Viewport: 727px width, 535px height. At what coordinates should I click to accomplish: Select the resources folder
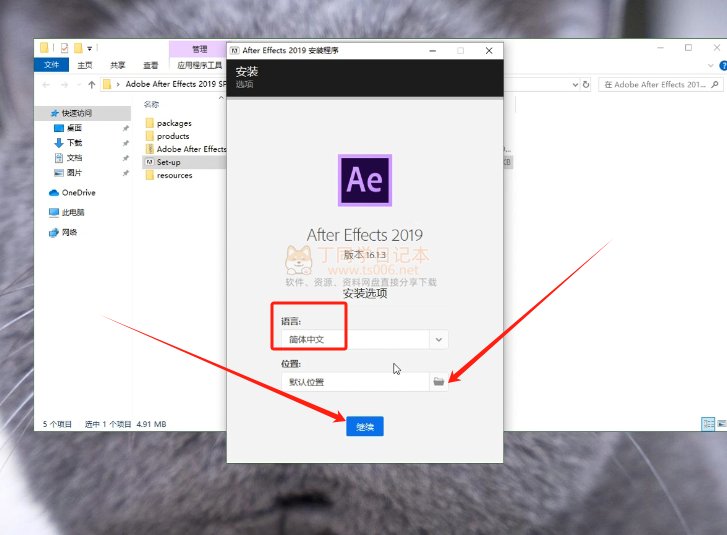point(174,175)
